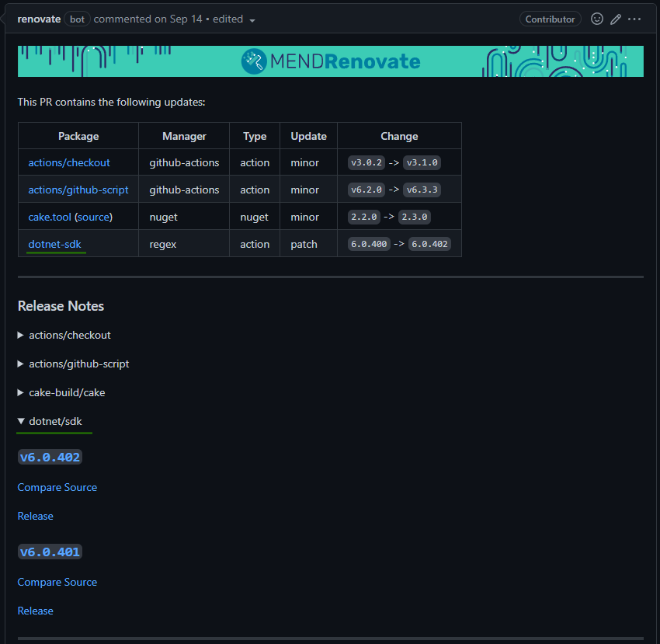Click the 6.0.400 version code tag
Image resolution: width=660 pixels, height=644 pixels.
[369, 244]
